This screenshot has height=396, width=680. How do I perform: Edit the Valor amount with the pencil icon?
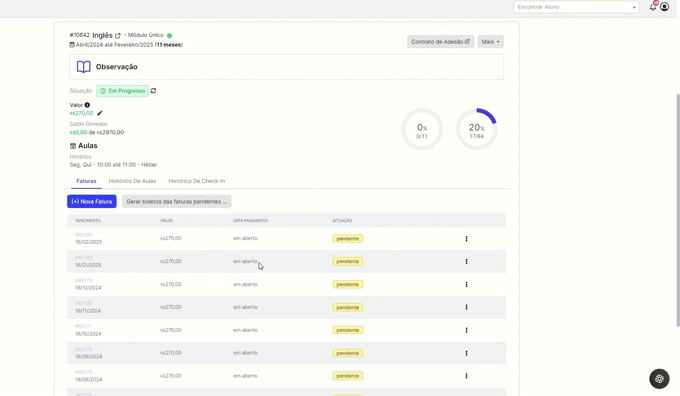tap(100, 113)
